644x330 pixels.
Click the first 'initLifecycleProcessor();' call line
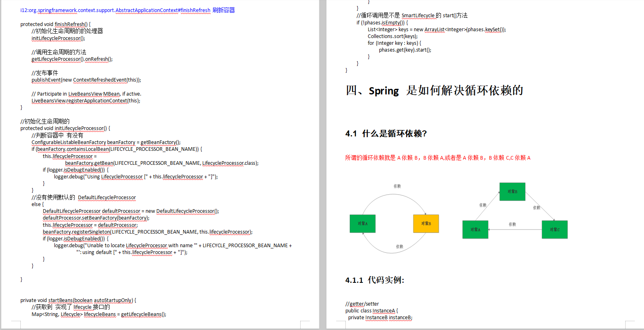point(58,38)
